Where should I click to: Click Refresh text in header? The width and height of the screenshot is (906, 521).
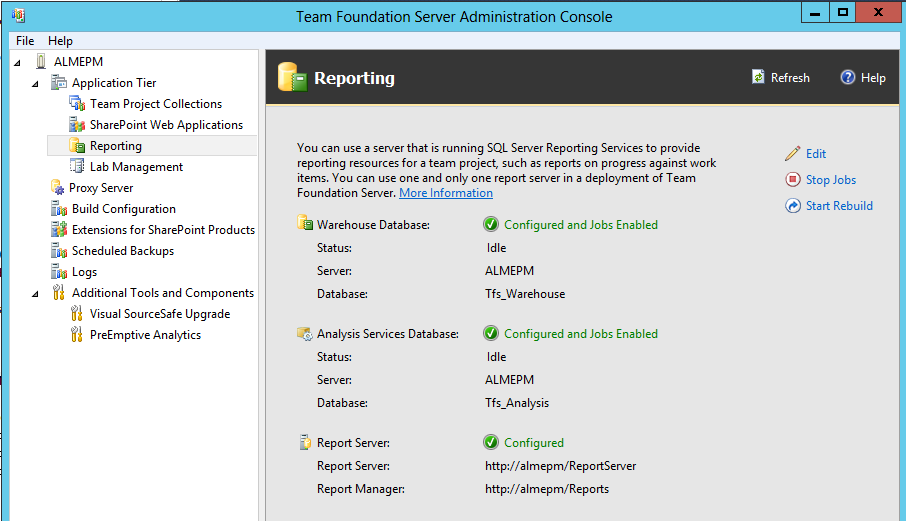click(x=790, y=77)
